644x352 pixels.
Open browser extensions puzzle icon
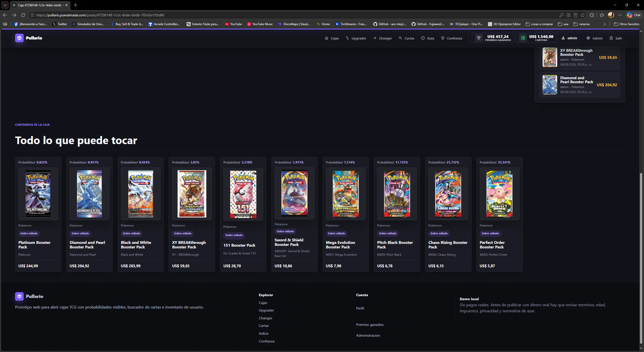(x=592, y=15)
